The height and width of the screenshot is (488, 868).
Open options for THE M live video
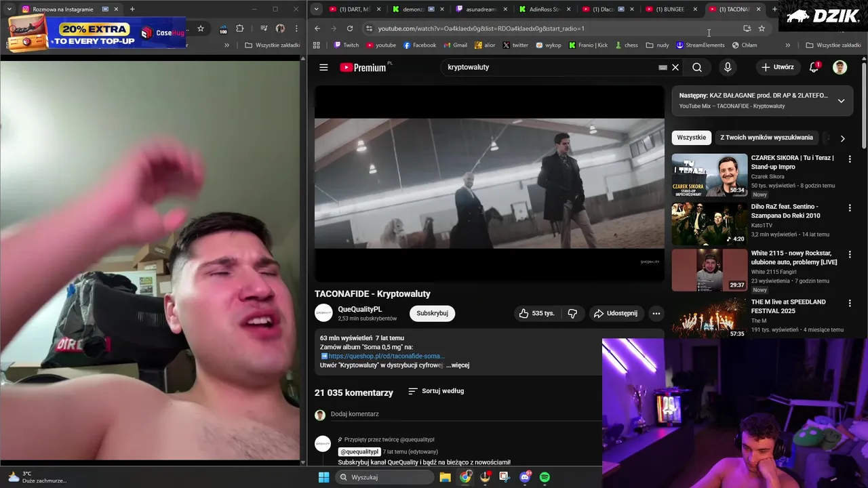850,303
